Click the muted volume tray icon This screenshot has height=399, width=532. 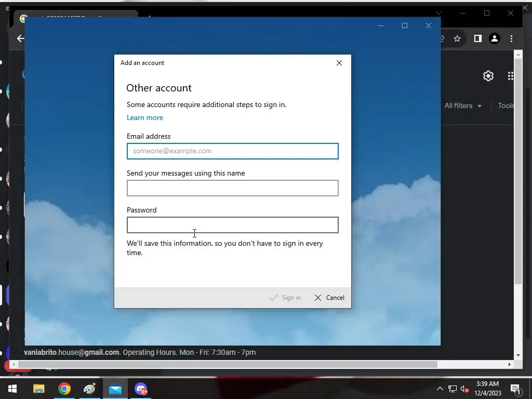point(465,389)
